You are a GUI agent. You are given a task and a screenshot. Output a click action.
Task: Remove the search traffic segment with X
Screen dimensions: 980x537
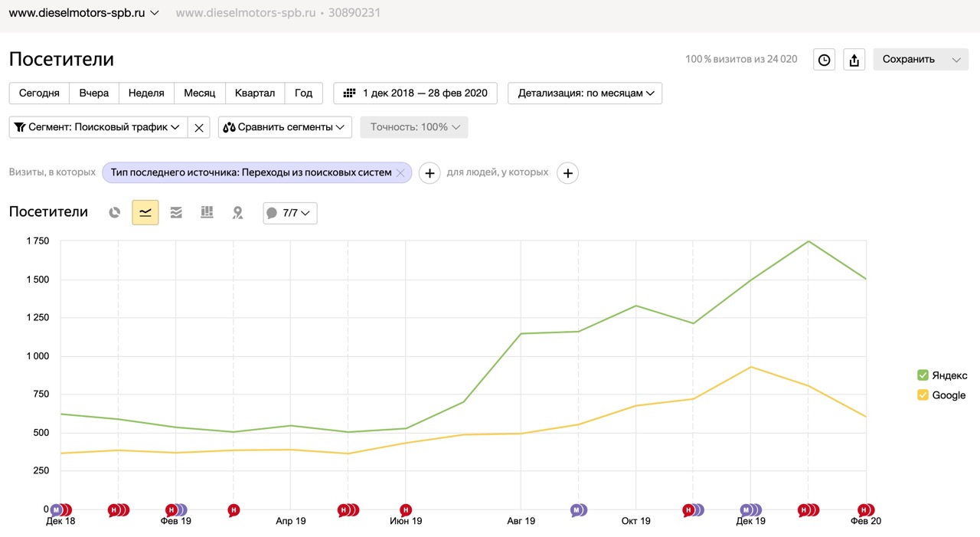[199, 128]
